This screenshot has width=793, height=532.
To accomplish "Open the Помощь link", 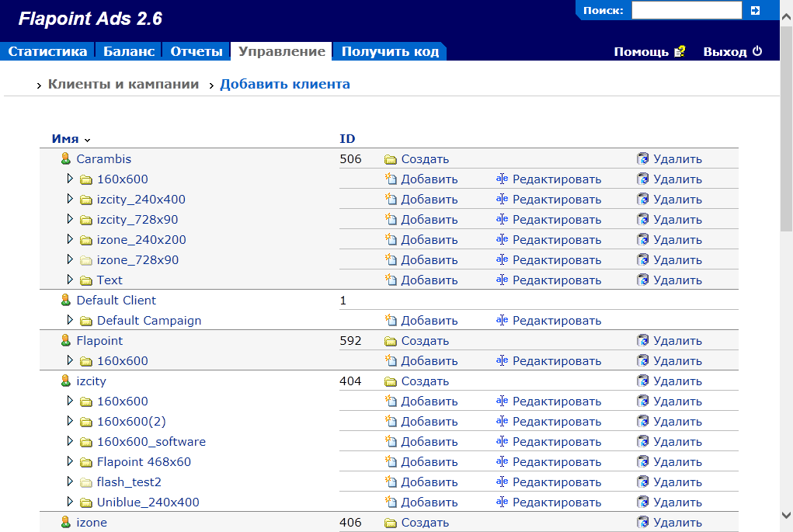I will 642,51.
